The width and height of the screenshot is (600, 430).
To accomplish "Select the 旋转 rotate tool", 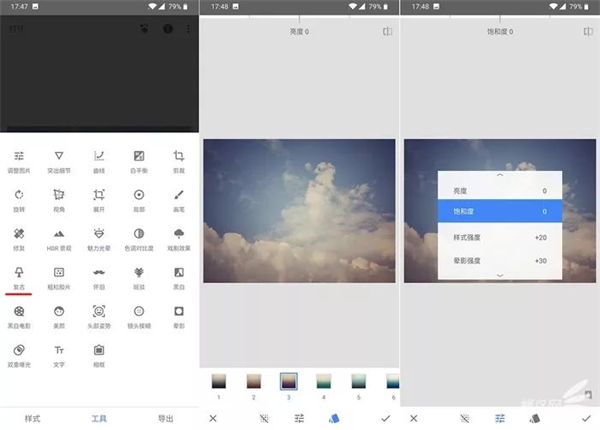I will point(19,201).
